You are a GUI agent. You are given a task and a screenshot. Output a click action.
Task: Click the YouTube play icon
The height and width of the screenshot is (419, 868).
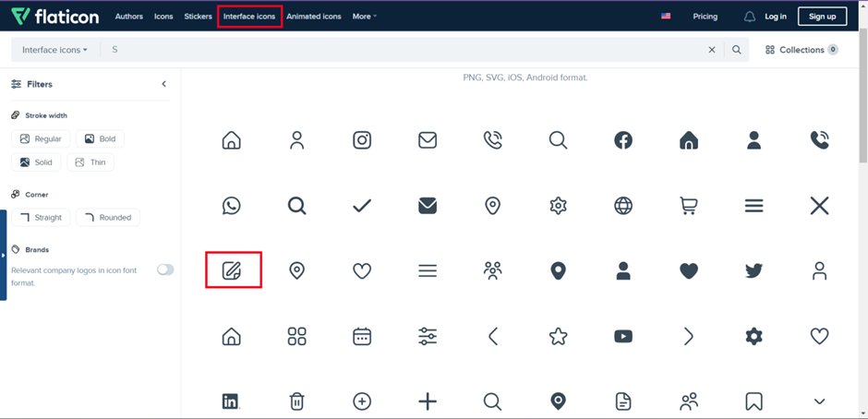click(623, 337)
